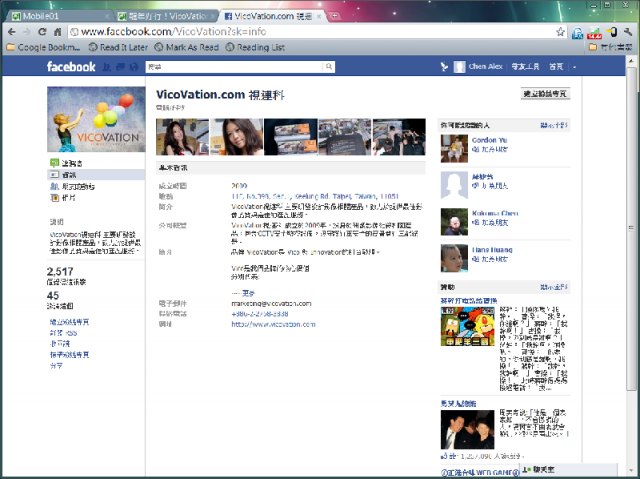Click the address bar URL
Image resolution: width=640 pixels, height=479 pixels.
coord(173,32)
